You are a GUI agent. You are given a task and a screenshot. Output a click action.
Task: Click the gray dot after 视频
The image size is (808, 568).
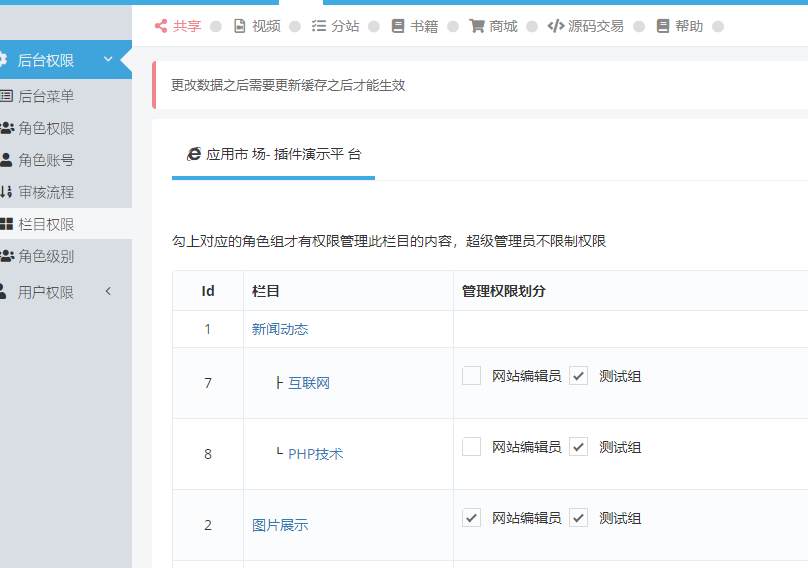tap(295, 26)
